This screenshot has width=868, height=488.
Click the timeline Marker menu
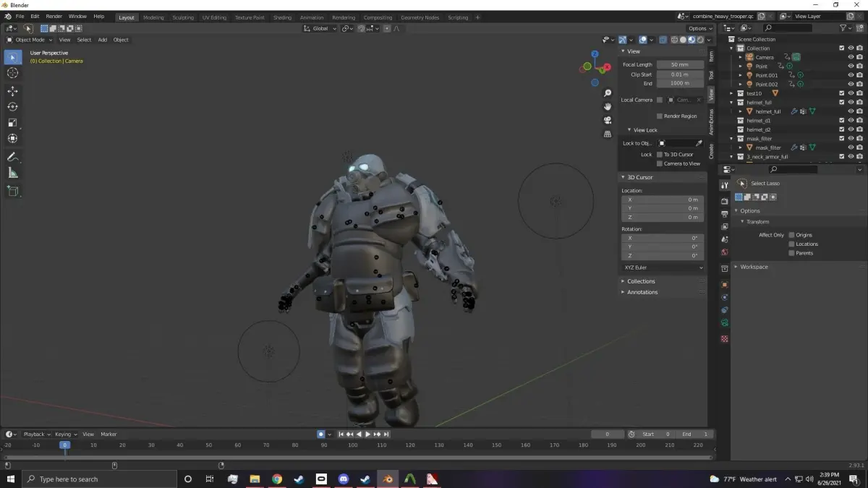[x=109, y=435]
